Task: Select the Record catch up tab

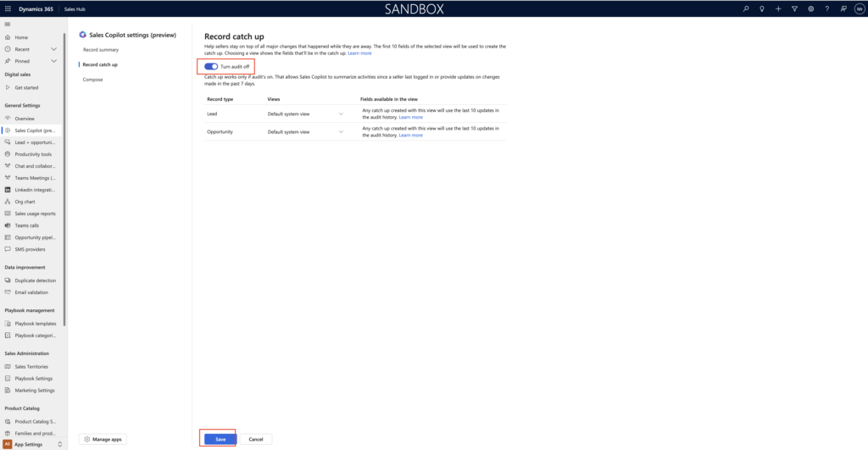Action: [x=100, y=64]
